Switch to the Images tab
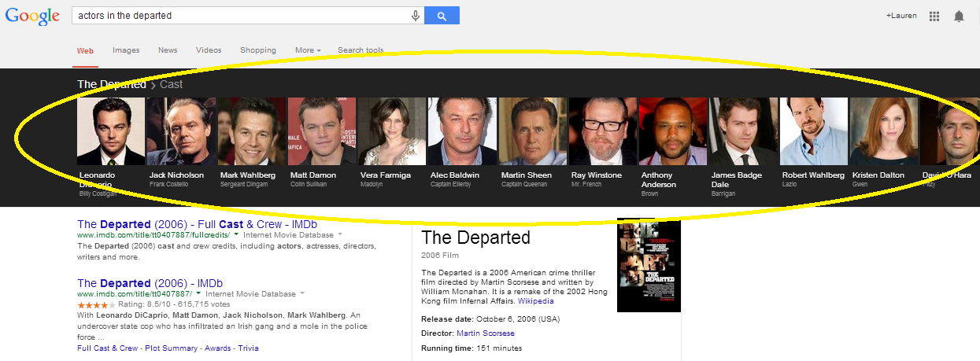The height and width of the screenshot is (361, 980). pos(126,50)
